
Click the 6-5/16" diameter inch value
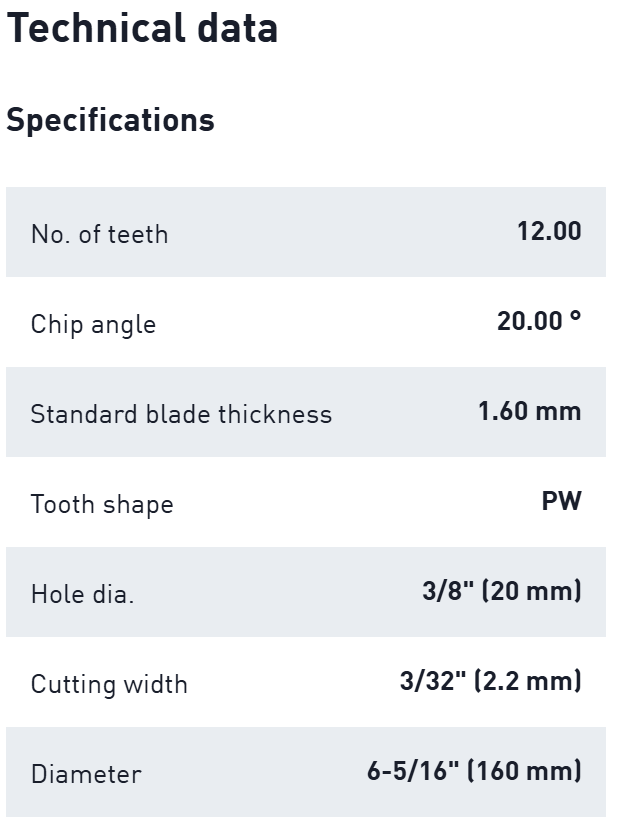click(412, 771)
